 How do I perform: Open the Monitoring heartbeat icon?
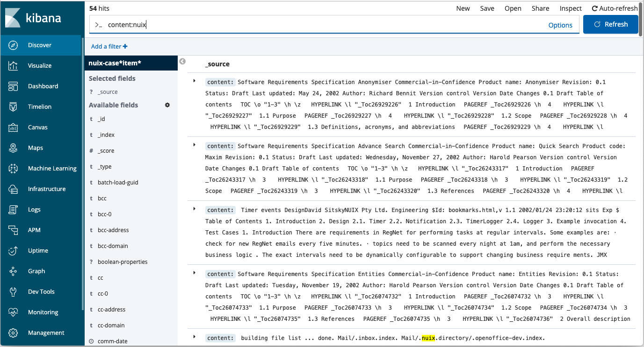point(13,312)
